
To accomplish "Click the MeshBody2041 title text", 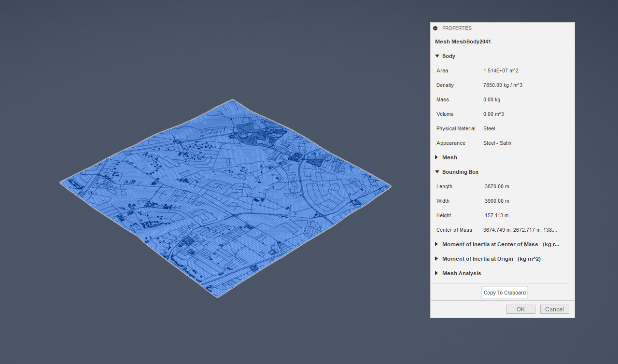I will (463, 42).
